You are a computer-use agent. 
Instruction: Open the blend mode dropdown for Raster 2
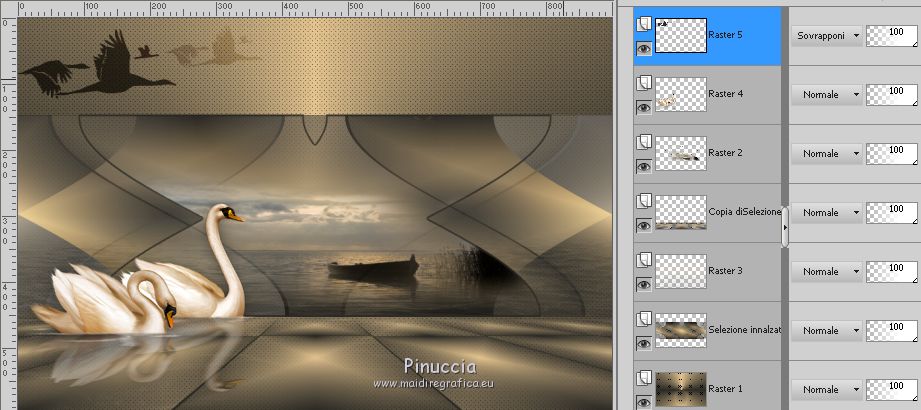826,154
